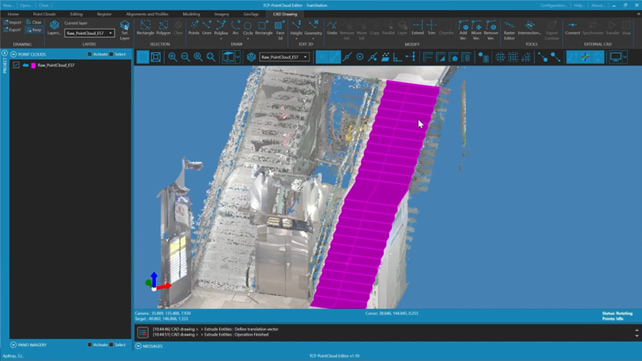Image resolution: width=642 pixels, height=361 pixels.
Task: Switch to the GeoTags ribbon tab
Action: (251, 14)
